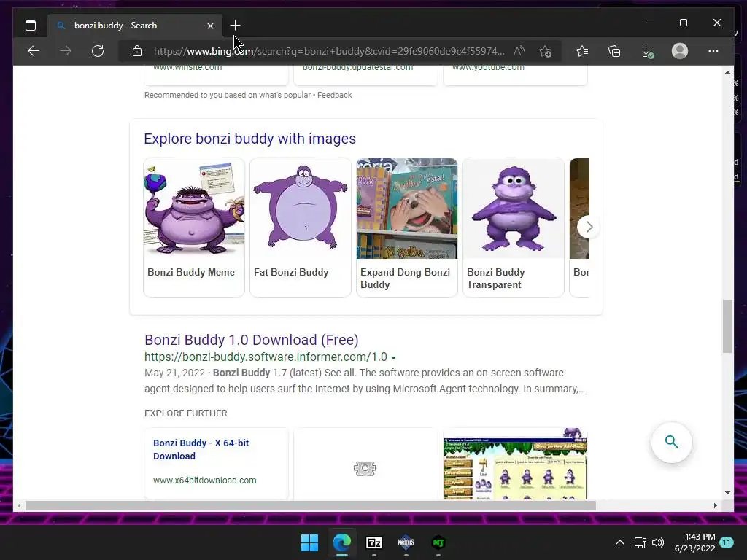Viewport: 747px width, 560px height.
Task: Open Bonzi Buddy 1.0 Download (Free) result
Action: [252, 340]
